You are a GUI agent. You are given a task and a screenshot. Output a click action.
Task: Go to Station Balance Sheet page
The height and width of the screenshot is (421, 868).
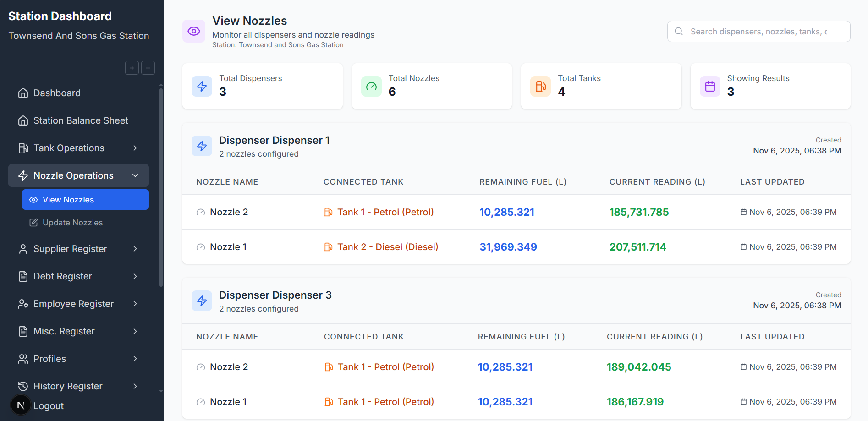(x=81, y=120)
